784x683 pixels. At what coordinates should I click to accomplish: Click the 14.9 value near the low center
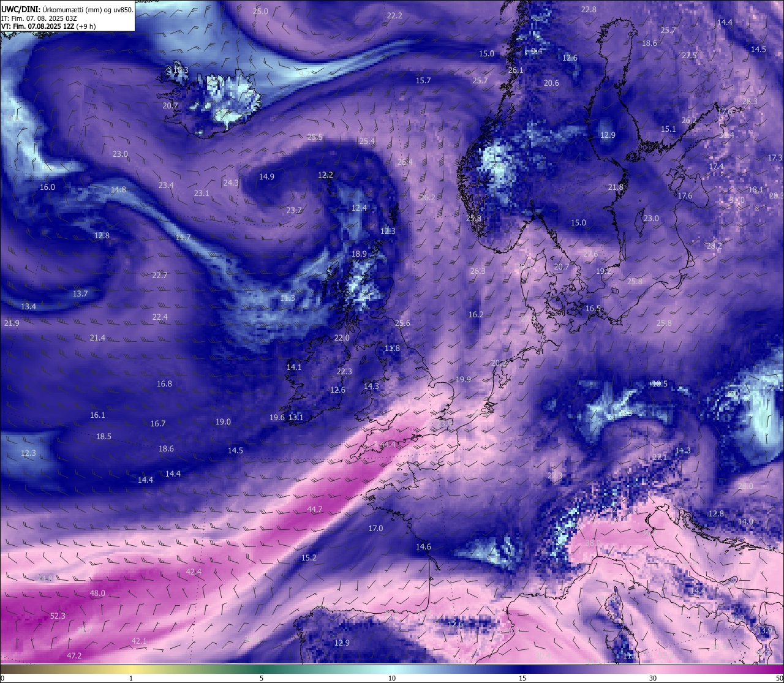point(266,177)
